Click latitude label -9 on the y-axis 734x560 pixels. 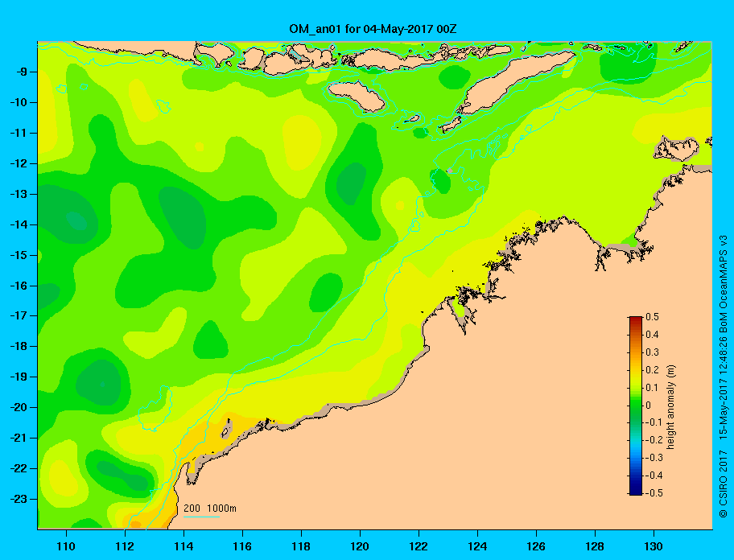(x=21, y=72)
